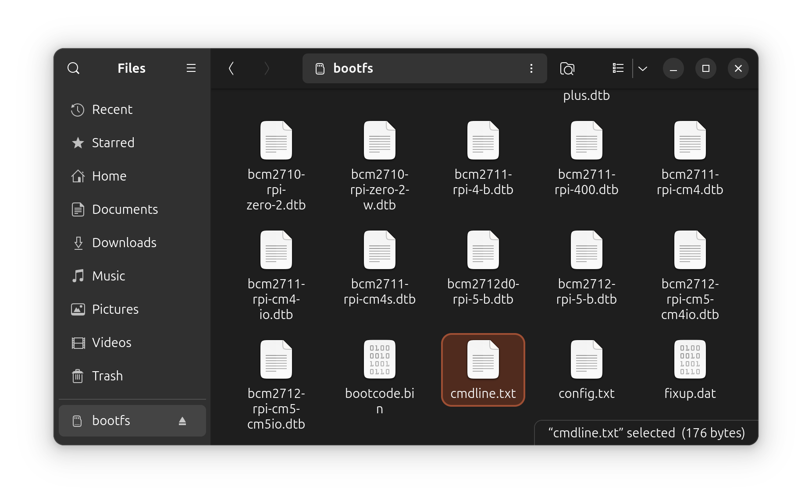This screenshot has height=504, width=812.
Task: Open the Files main hamburger menu
Action: (x=191, y=68)
